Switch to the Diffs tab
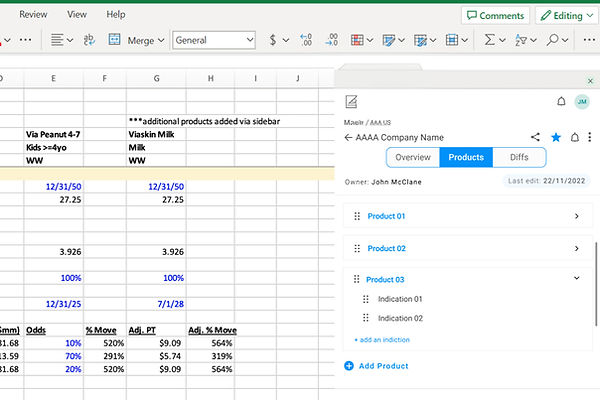The width and height of the screenshot is (600, 400). coord(519,157)
